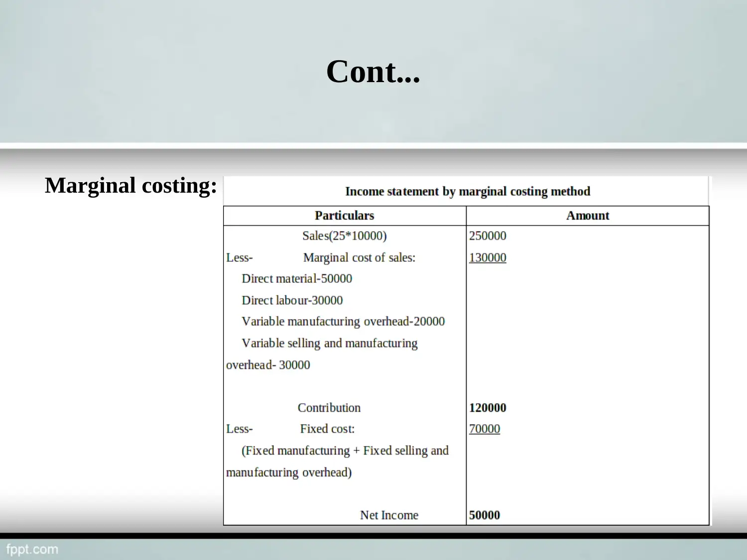
Task: Click 'Variable selling and manufacturing' line
Action: [330, 343]
